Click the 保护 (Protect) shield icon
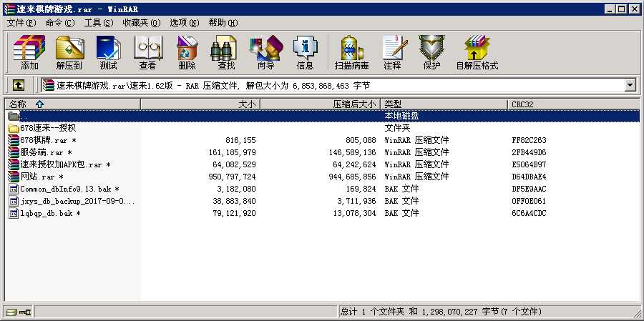Image resolution: width=644 pixels, height=321 pixels. coord(431,52)
